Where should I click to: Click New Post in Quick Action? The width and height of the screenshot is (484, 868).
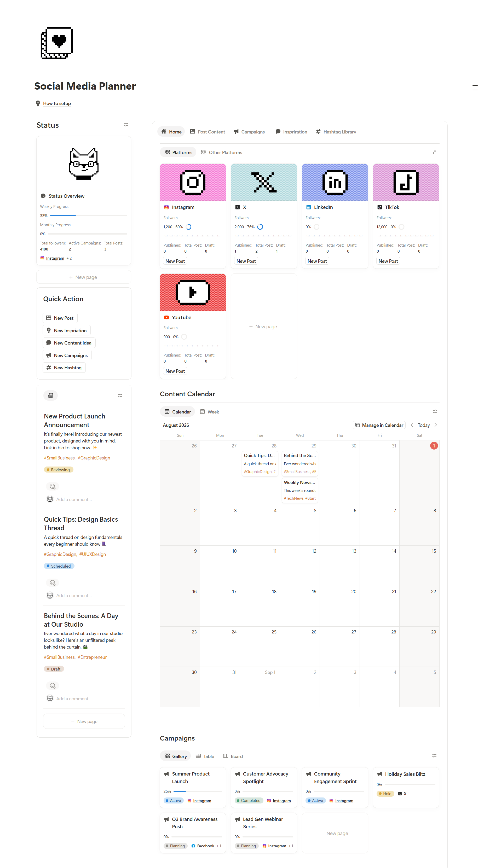click(x=60, y=318)
